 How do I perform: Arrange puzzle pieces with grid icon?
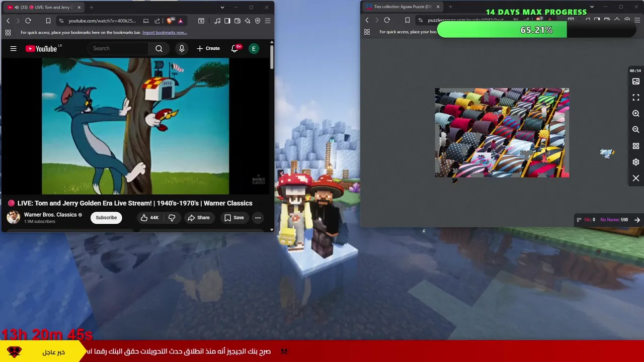click(x=636, y=146)
